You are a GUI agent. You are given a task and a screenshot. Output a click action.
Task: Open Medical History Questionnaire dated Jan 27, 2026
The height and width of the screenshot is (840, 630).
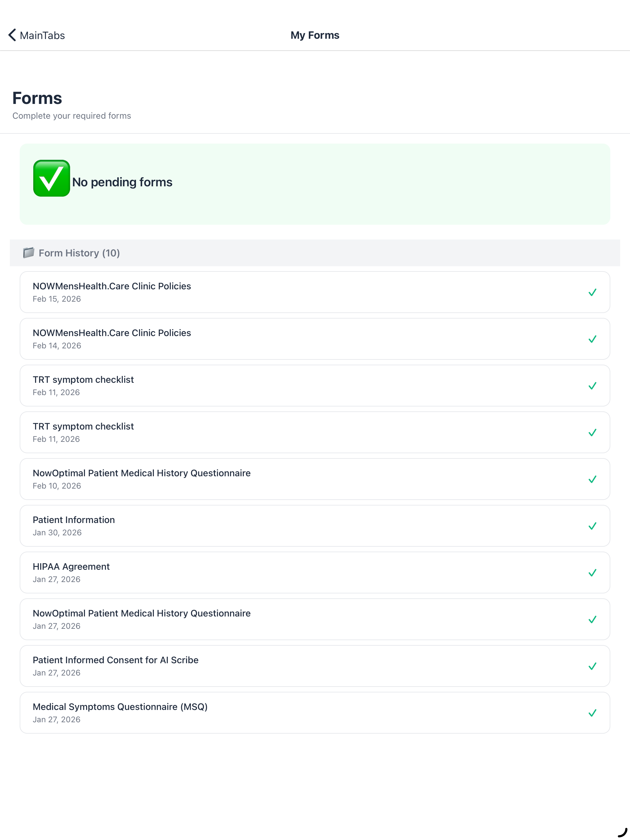coord(315,619)
